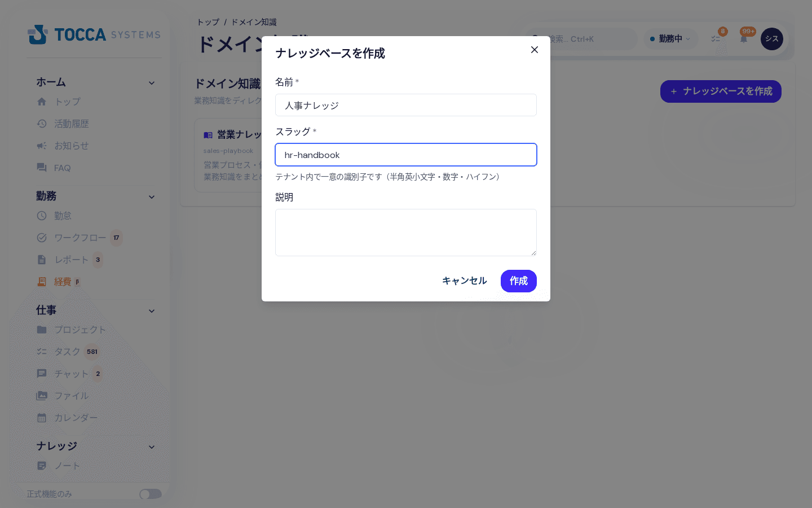The width and height of the screenshot is (812, 508).
Task: Open ノート note icon
Action: [x=42, y=466]
